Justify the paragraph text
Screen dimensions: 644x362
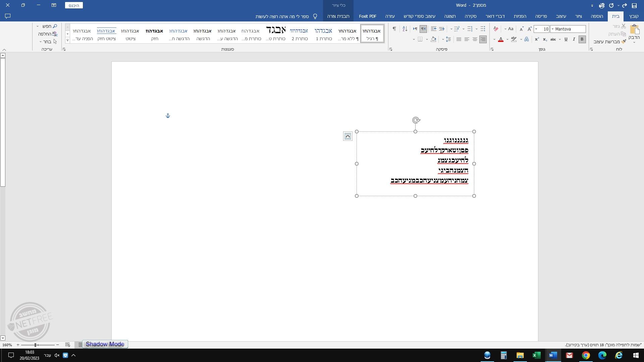(459, 39)
